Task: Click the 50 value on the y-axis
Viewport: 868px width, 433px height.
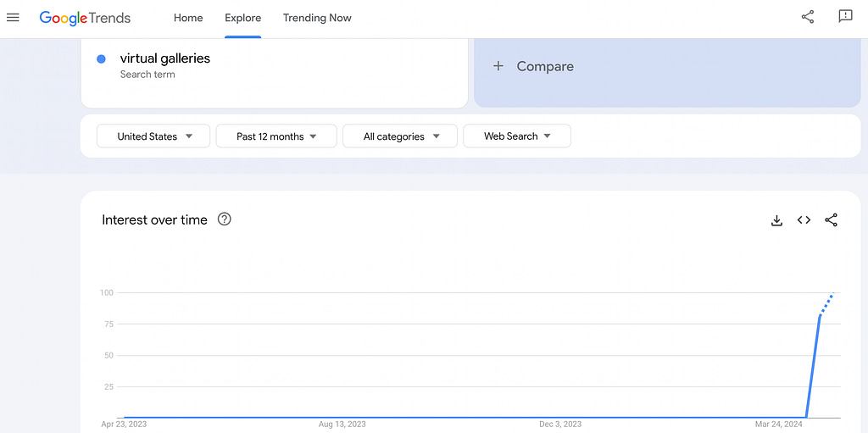Action: [x=108, y=355]
